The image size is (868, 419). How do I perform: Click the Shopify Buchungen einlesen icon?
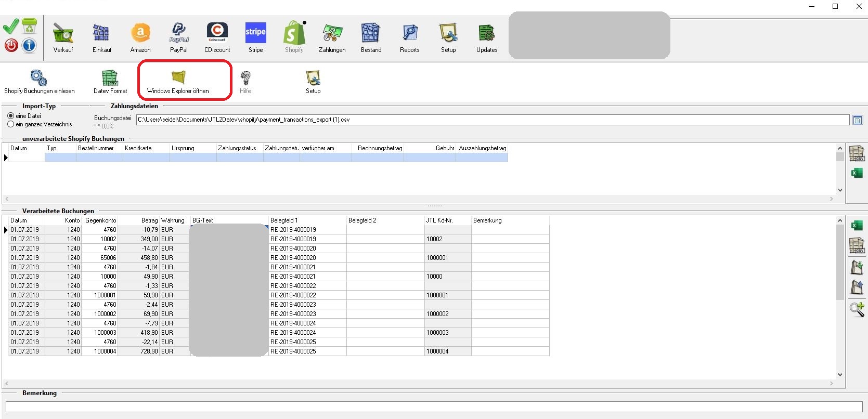tap(39, 82)
